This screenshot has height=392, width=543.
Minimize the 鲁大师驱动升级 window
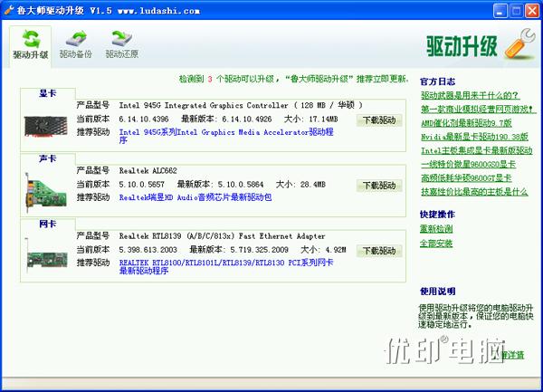500,11
